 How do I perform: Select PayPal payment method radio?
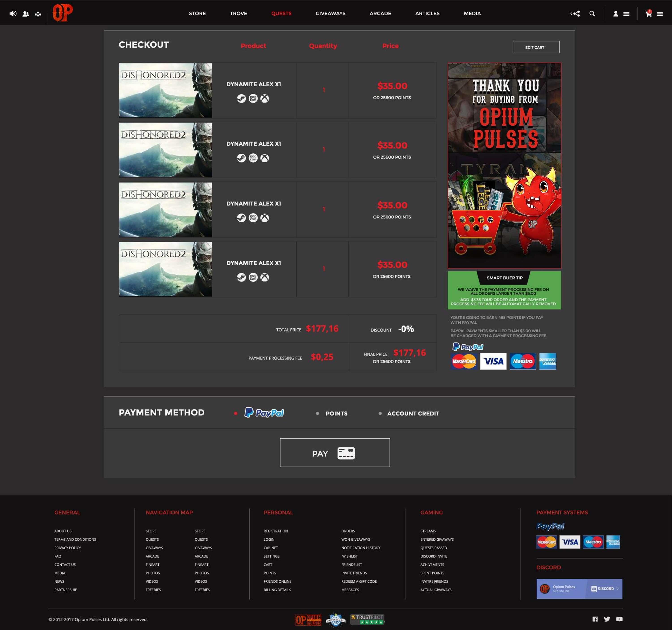(236, 413)
